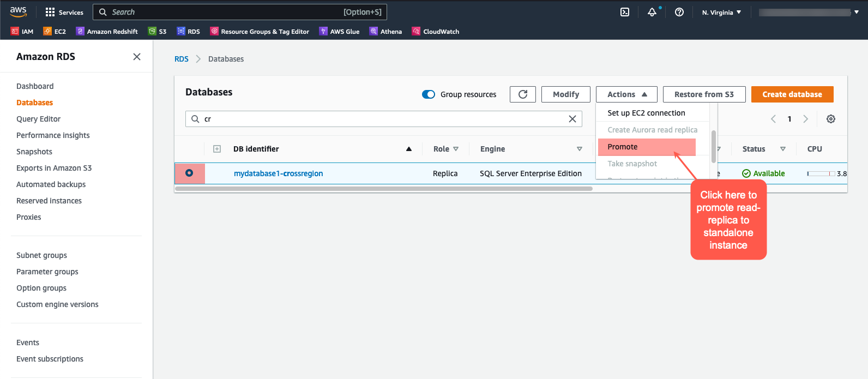Collapse the Actions dropdown

[x=626, y=94]
